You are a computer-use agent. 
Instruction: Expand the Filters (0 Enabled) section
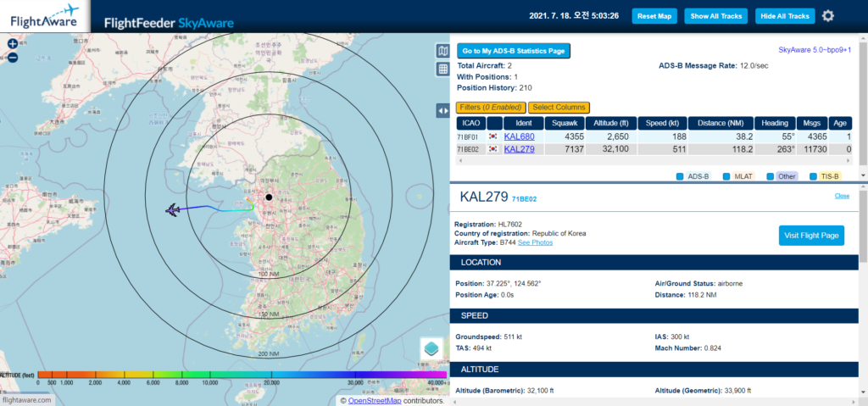click(x=491, y=108)
